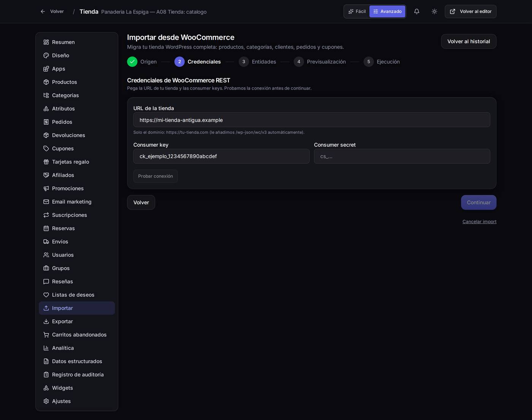
Task: Click the Diseño palette icon
Action: tap(46, 55)
